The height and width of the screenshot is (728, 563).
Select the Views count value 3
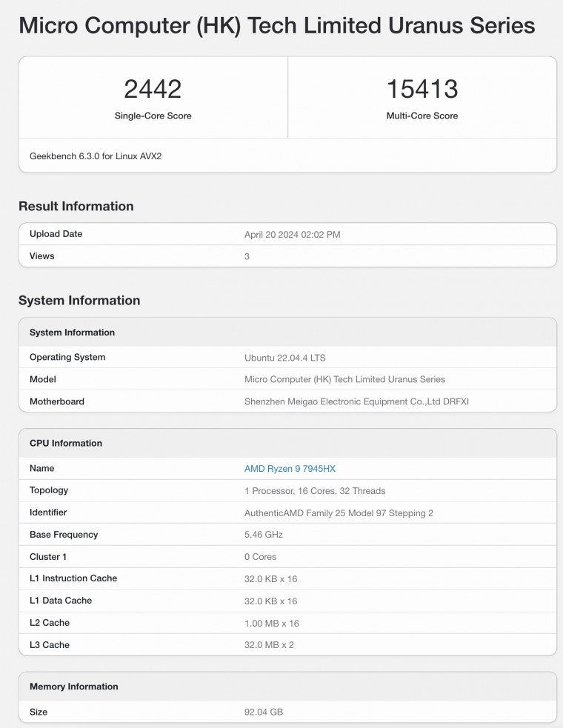click(247, 256)
